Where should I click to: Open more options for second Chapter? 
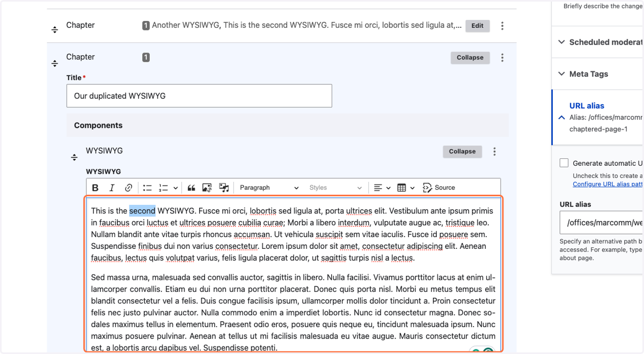502,57
